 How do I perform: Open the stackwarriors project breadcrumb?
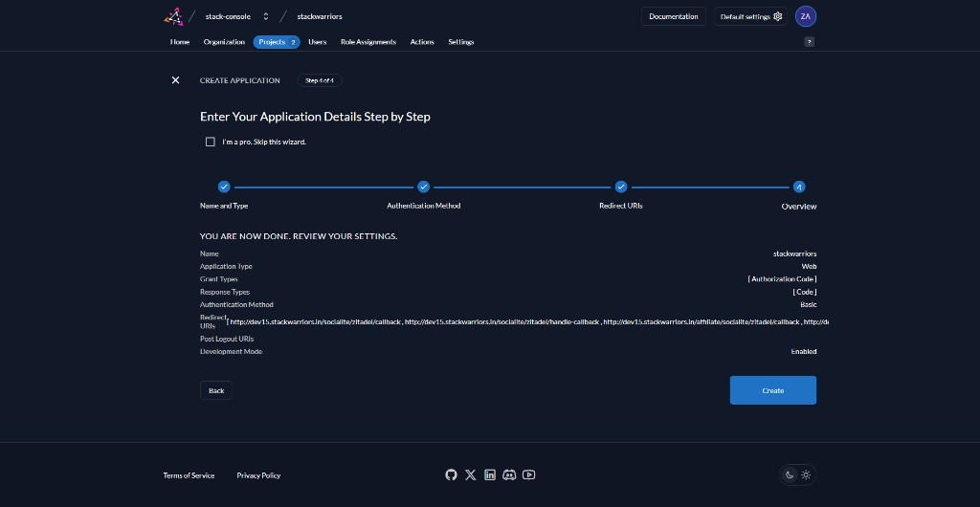pyautogui.click(x=320, y=16)
